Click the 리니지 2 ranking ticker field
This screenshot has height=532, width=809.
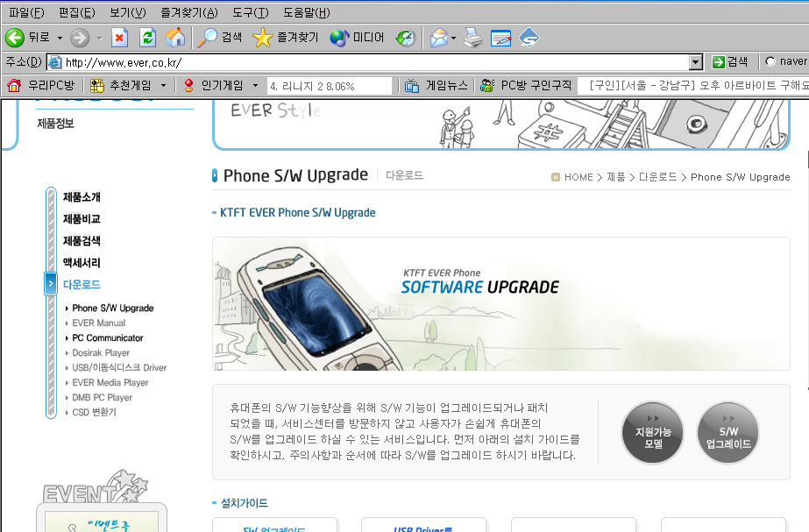click(x=330, y=86)
